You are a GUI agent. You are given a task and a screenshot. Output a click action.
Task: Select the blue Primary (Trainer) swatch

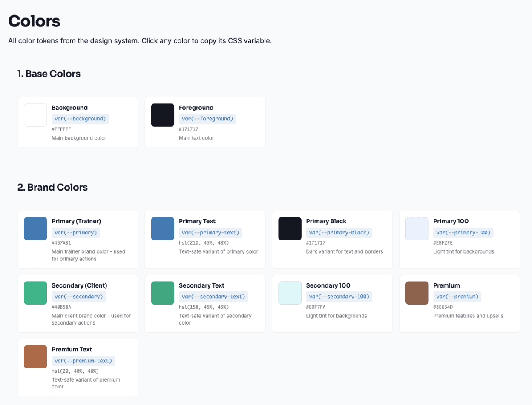pyautogui.click(x=35, y=229)
